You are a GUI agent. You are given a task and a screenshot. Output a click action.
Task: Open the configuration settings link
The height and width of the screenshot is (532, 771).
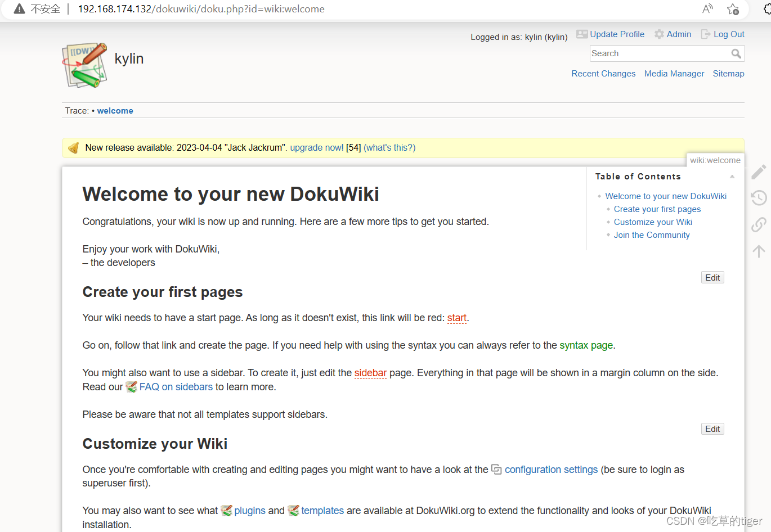[551, 470]
